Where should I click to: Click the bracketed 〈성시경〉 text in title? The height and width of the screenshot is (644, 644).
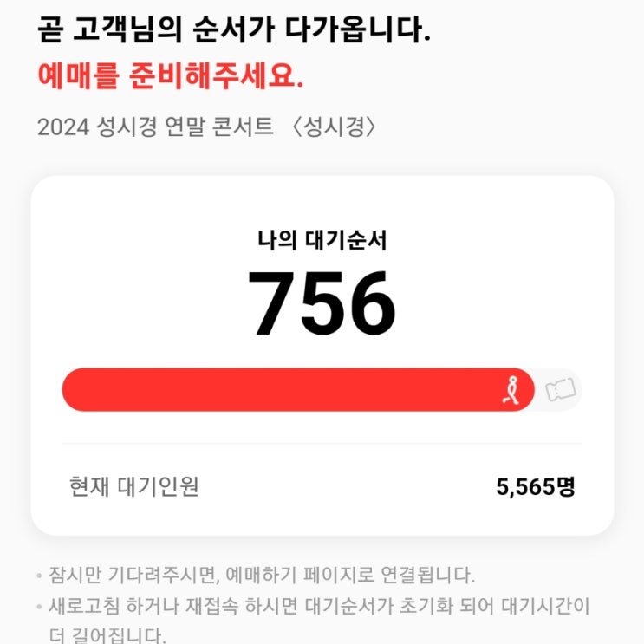pos(334,127)
